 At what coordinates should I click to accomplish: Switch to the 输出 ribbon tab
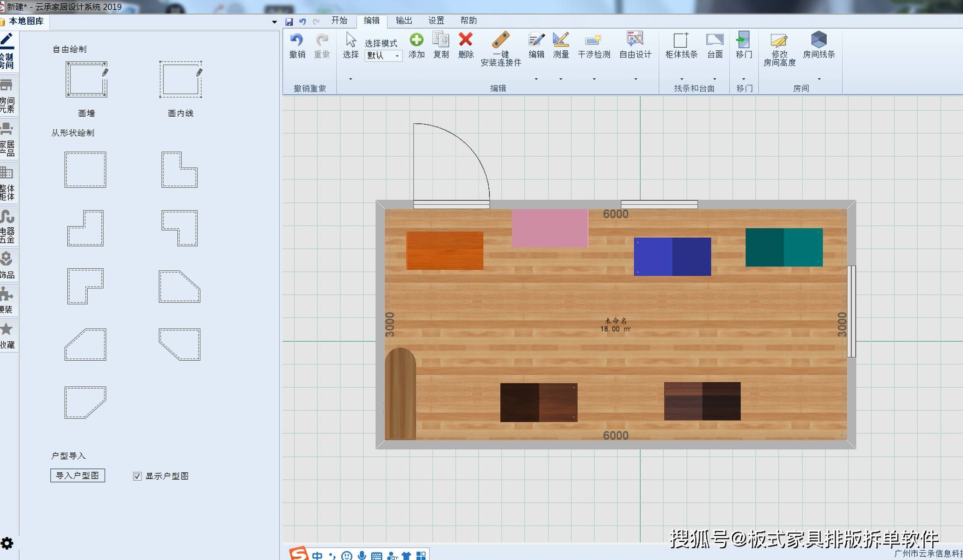[404, 21]
